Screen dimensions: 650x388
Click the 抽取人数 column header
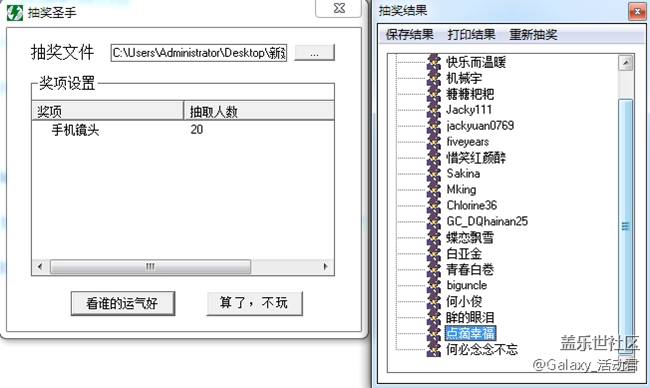[x=259, y=111]
